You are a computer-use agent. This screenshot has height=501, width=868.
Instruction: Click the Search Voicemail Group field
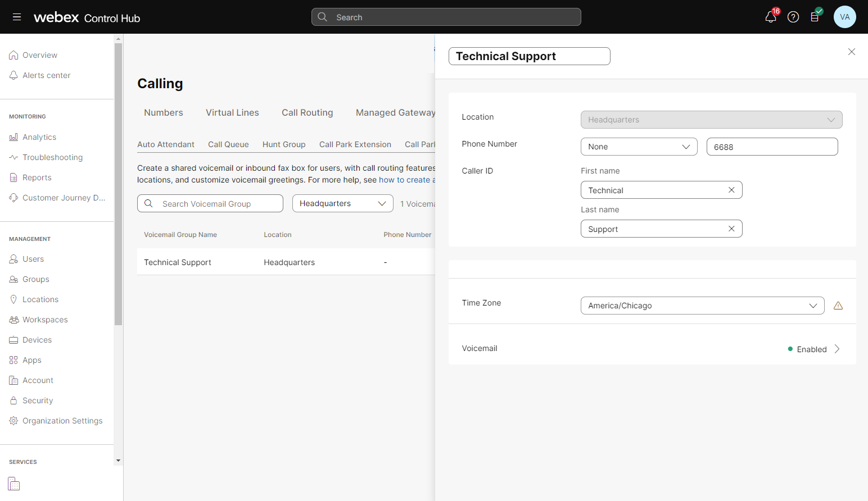pyautogui.click(x=210, y=203)
